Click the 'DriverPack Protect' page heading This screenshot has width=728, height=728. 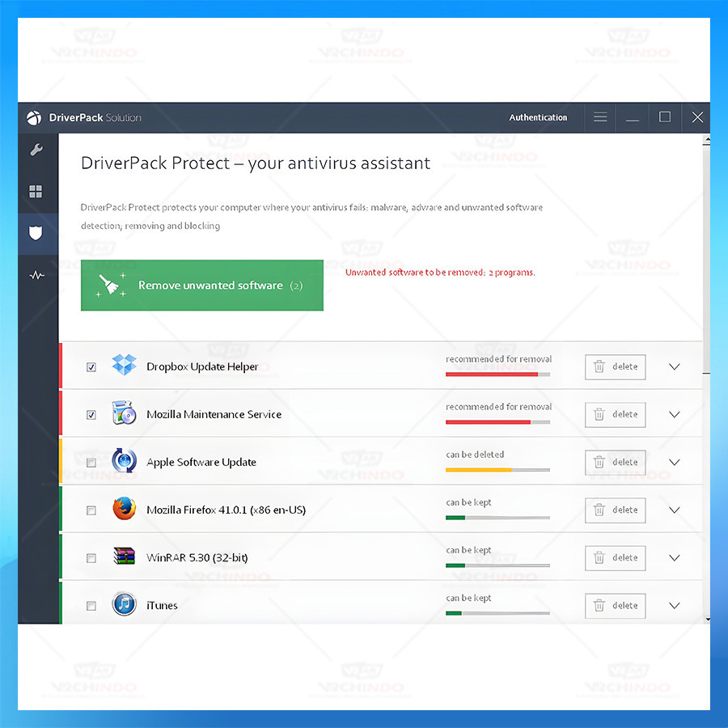pyautogui.click(x=256, y=163)
